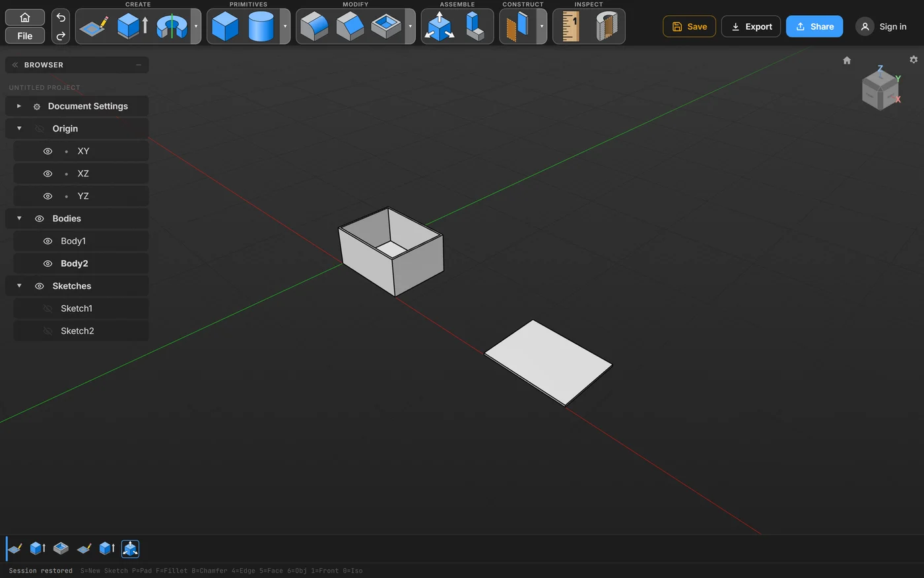The image size is (924, 578).
Task: Open the Primitives dropdown arrow
Action: coord(285,26)
